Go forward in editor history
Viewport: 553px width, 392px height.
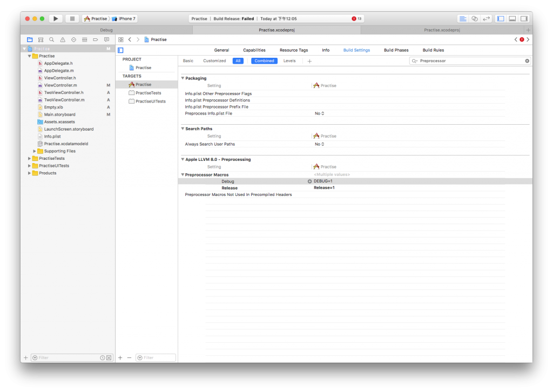[138, 39]
